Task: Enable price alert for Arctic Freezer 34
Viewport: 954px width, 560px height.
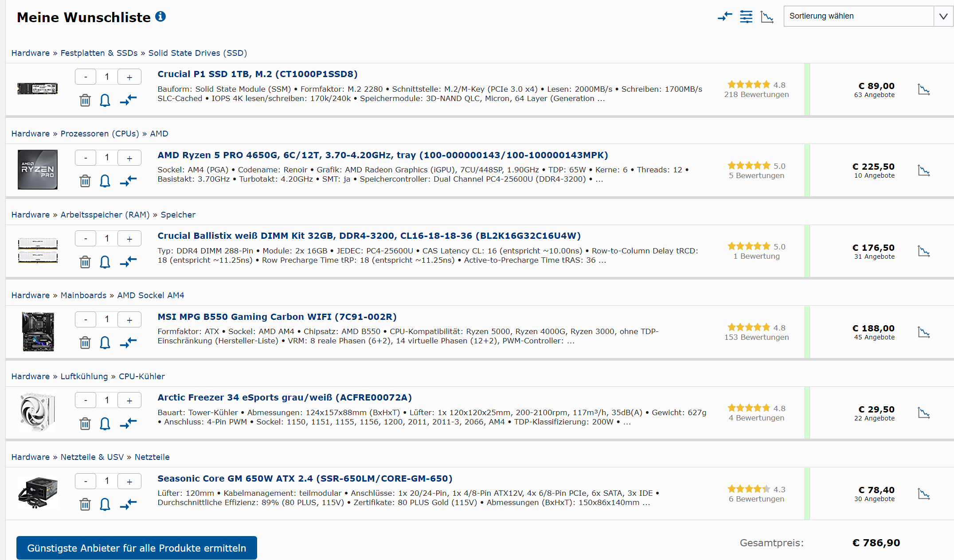Action: point(105,424)
